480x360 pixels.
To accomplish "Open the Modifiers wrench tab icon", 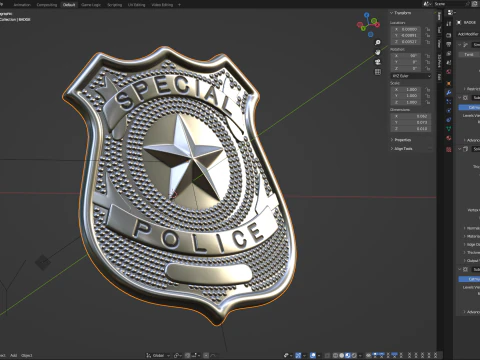I will (x=449, y=92).
